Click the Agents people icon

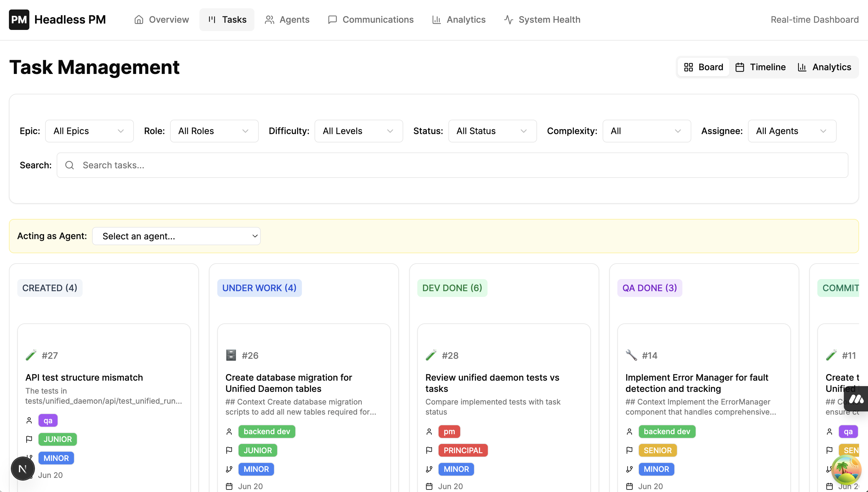(x=269, y=20)
